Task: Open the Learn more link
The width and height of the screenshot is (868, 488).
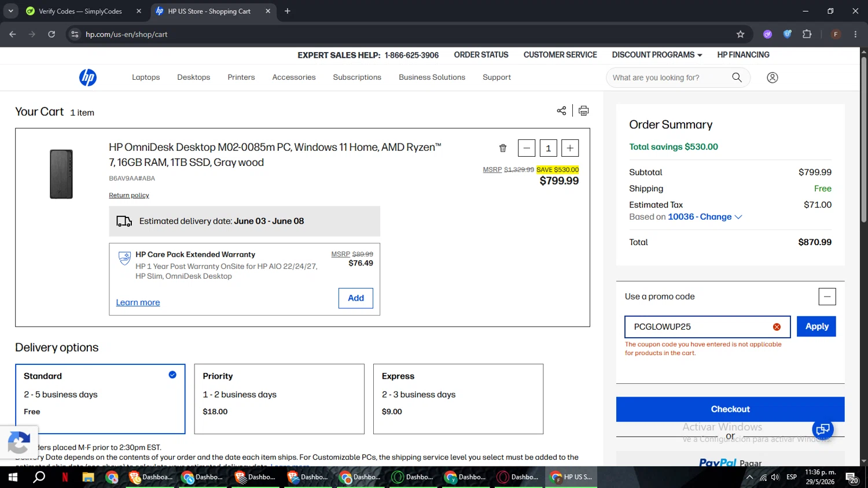Action: coord(138,302)
